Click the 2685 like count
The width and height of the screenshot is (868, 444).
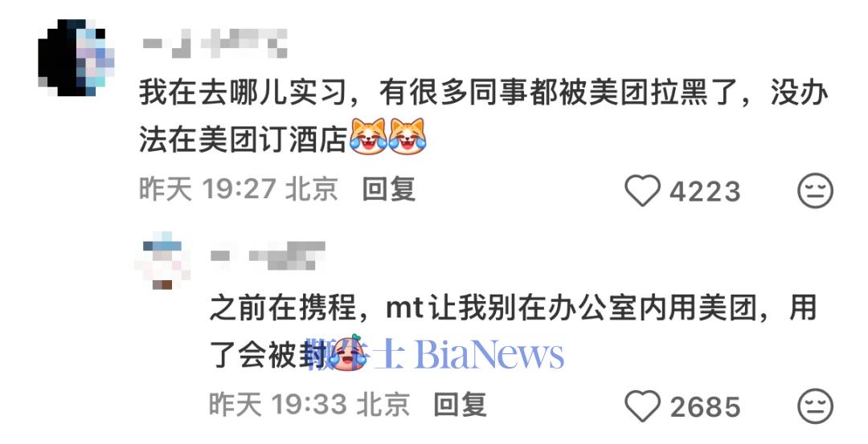[705, 408]
